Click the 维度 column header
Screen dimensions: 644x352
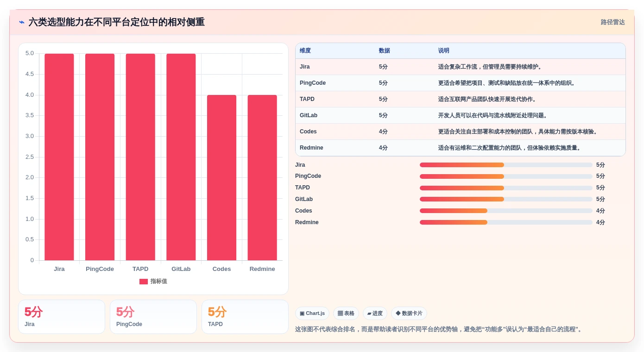tap(305, 51)
